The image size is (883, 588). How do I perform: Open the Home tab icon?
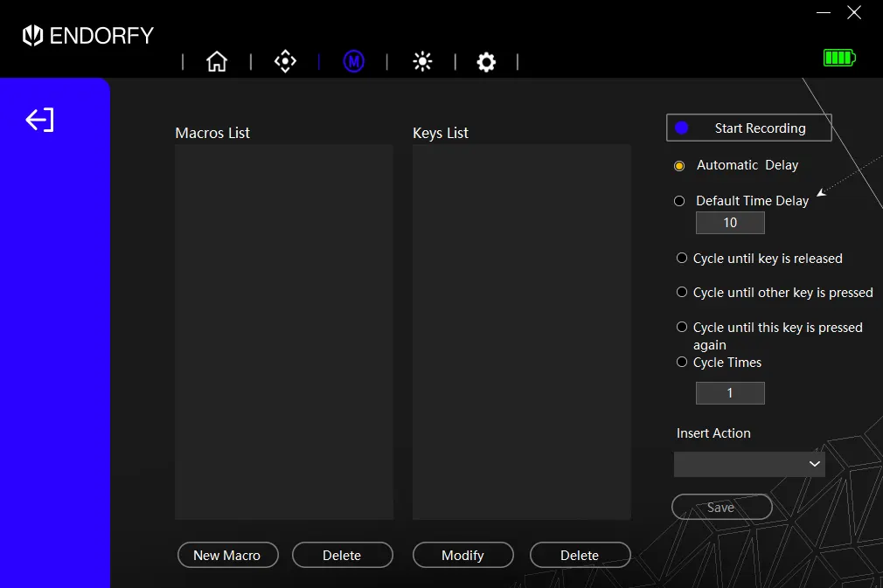pos(216,61)
